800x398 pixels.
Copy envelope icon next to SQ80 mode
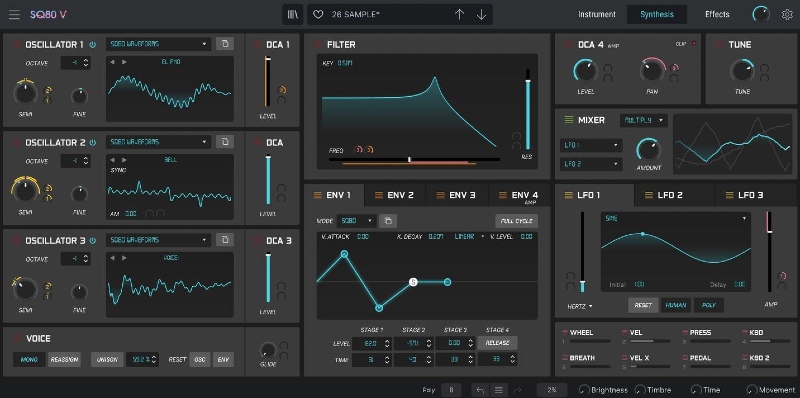point(388,221)
